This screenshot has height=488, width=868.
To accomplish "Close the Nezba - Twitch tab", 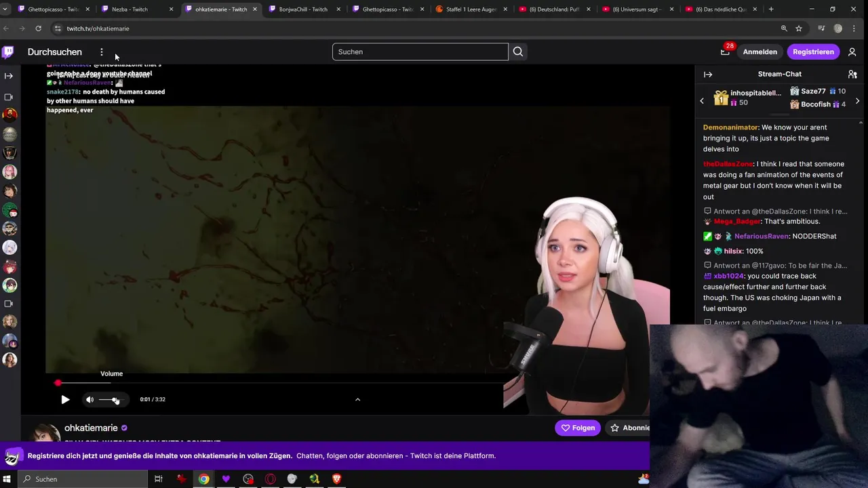I will 171,9.
